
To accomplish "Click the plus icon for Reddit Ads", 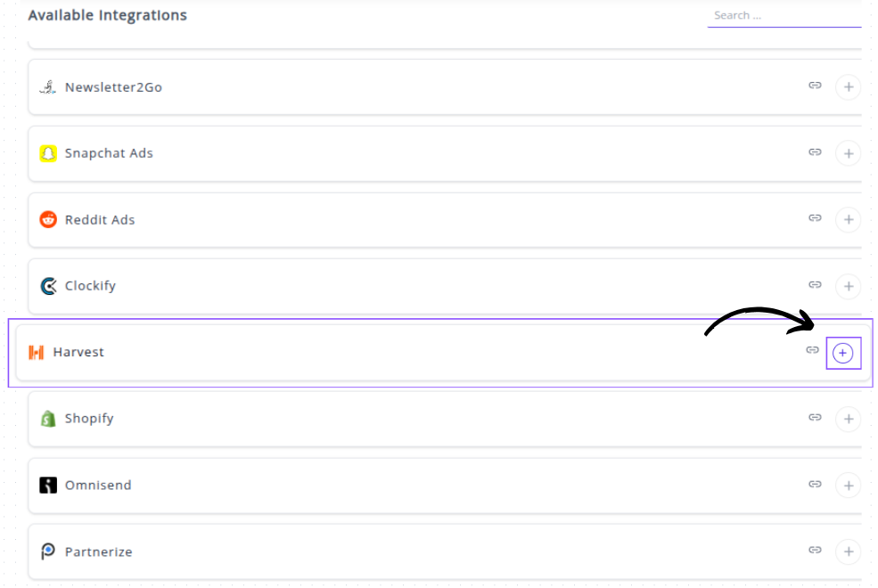I will (848, 219).
